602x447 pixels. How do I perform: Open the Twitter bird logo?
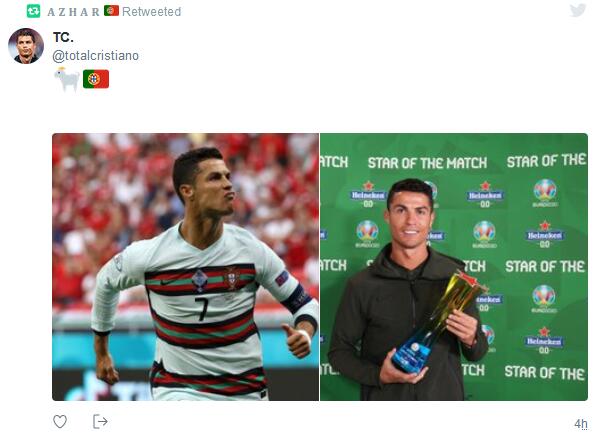coord(578,10)
